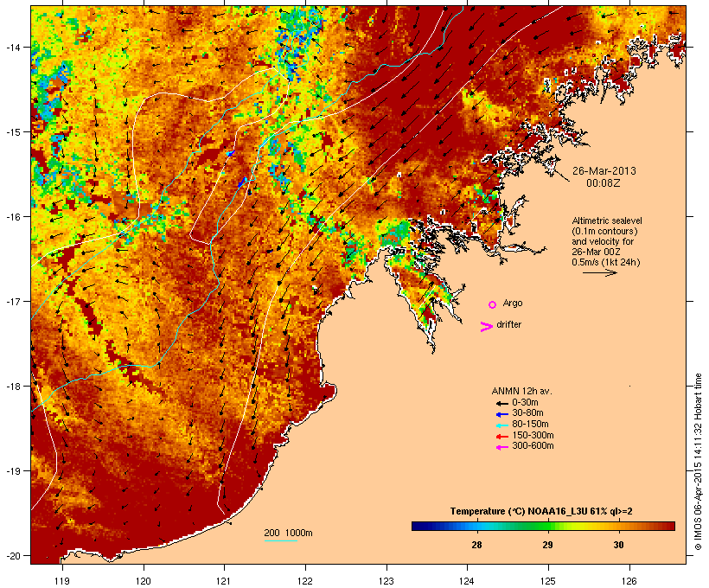The height and width of the screenshot is (588, 709).
Task: Click the time text 00:08Z
Action: (604, 183)
